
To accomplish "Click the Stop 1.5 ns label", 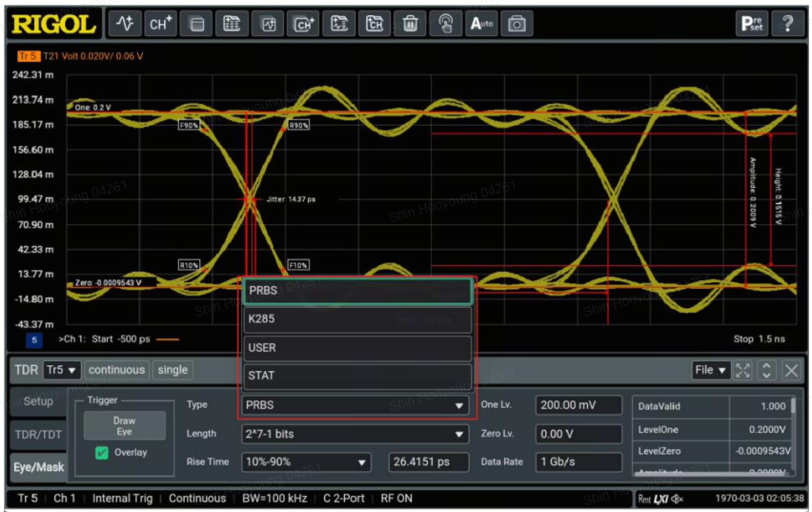I will point(760,338).
